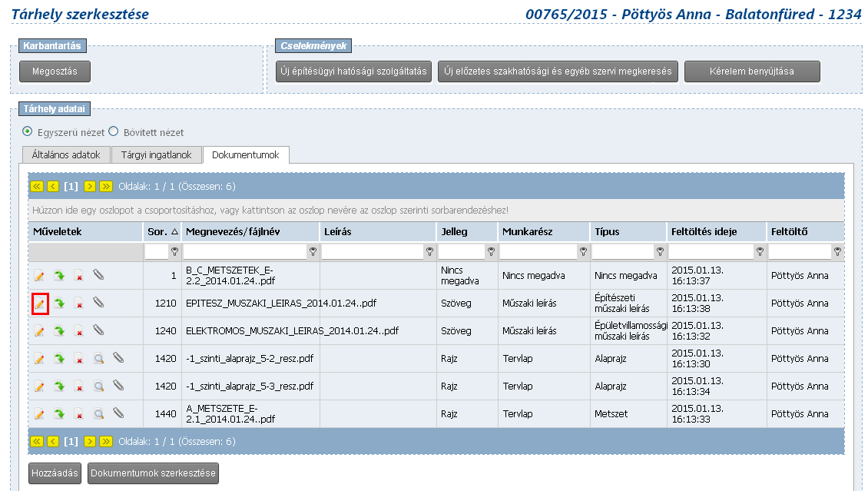
Task: Open filter options for the Munkarész column
Action: click(x=584, y=252)
